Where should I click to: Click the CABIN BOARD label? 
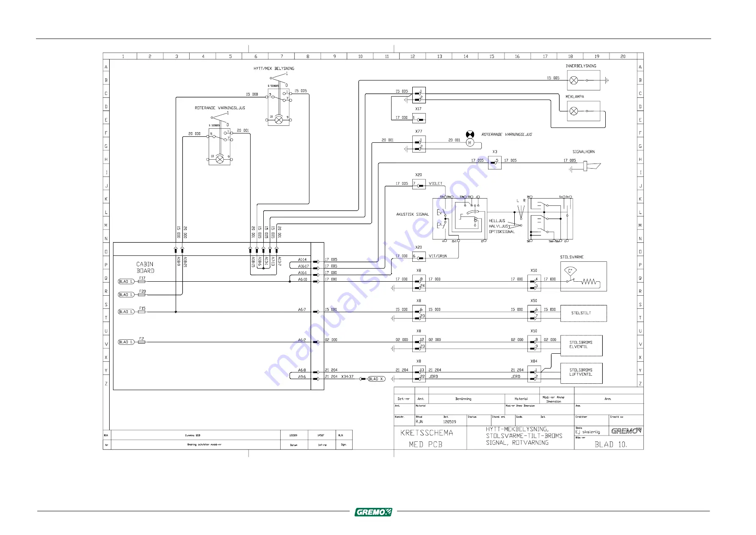click(x=145, y=267)
